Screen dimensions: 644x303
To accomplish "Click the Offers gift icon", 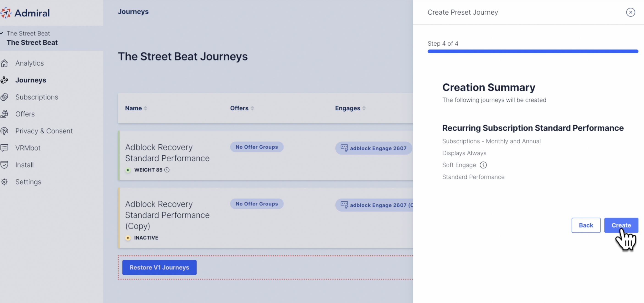I will pos(4,114).
